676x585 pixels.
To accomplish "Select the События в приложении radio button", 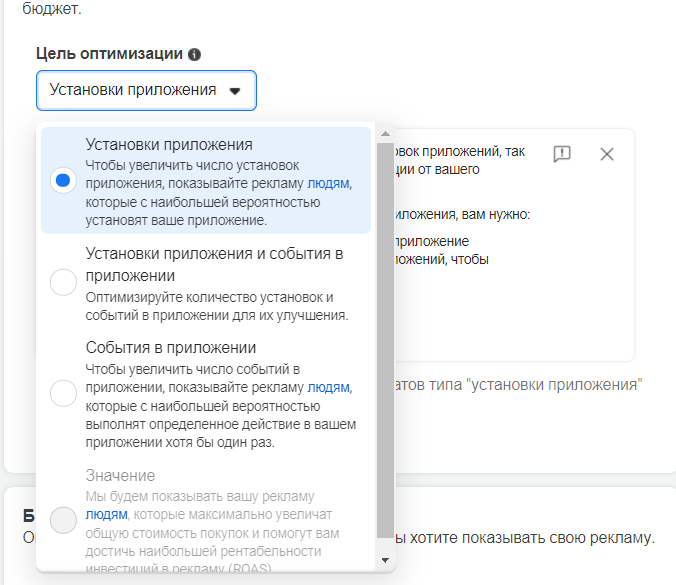I will (63, 393).
